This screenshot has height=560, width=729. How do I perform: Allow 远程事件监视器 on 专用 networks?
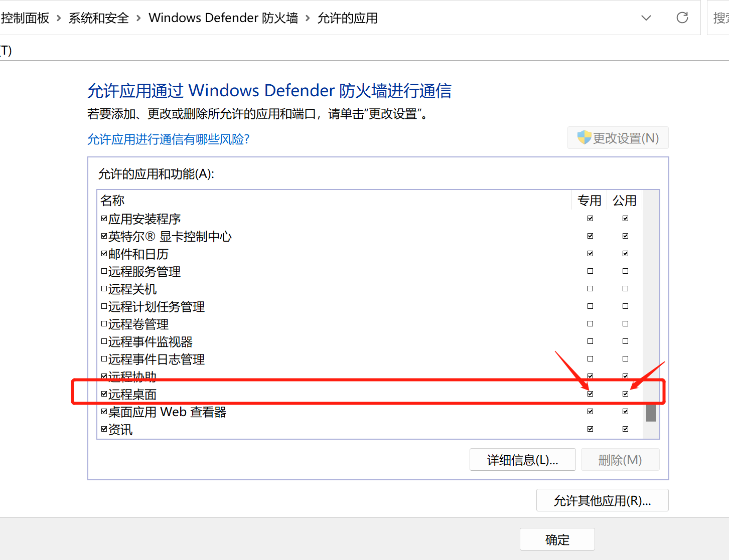590,341
